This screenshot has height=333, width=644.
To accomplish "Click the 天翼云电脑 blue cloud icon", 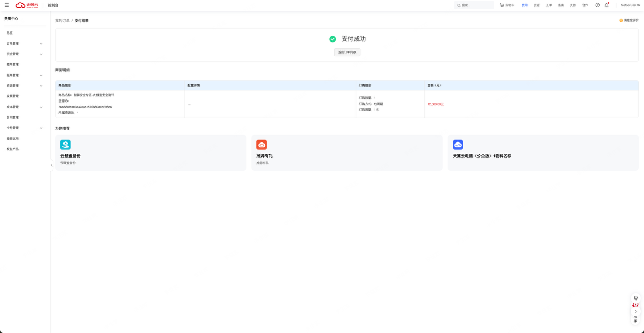I will click(458, 145).
